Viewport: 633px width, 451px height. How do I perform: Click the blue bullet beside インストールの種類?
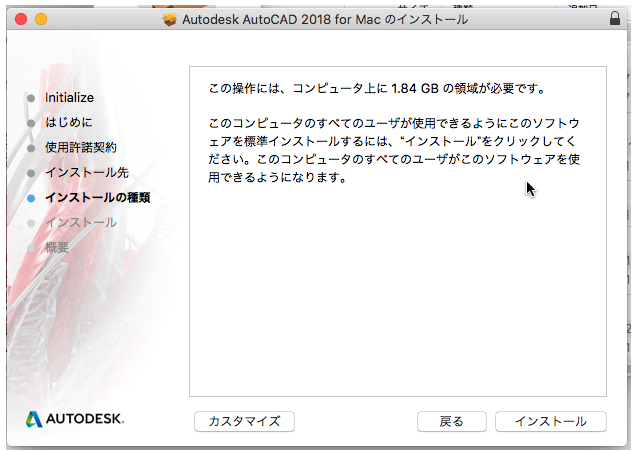[31, 198]
